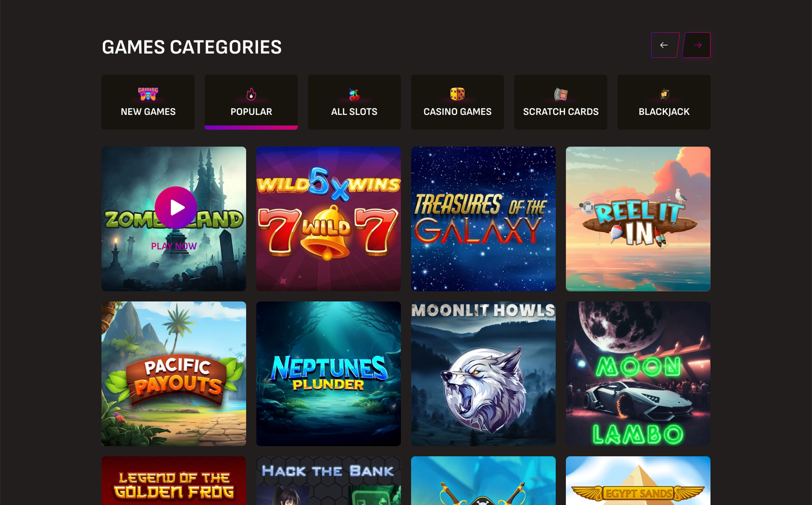The height and width of the screenshot is (505, 812).
Task: Open Treasures of the Galaxy game
Action: coord(483,219)
